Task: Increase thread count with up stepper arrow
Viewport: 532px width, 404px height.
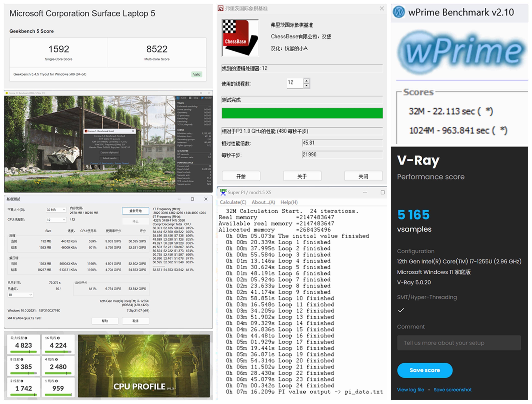Action: tap(306, 81)
